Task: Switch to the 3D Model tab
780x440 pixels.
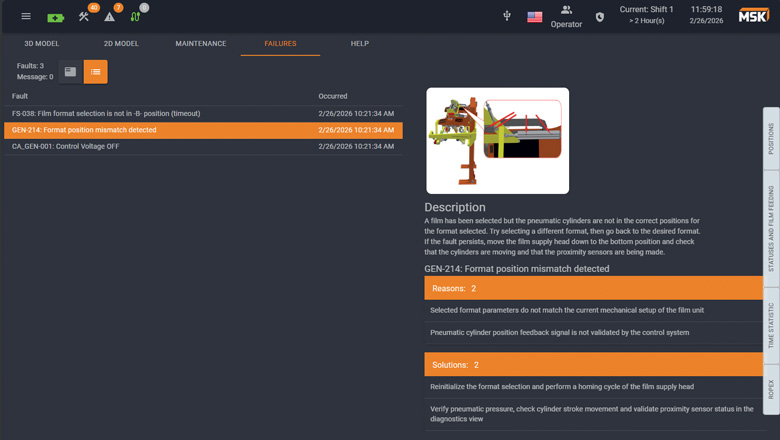Action: pos(42,44)
